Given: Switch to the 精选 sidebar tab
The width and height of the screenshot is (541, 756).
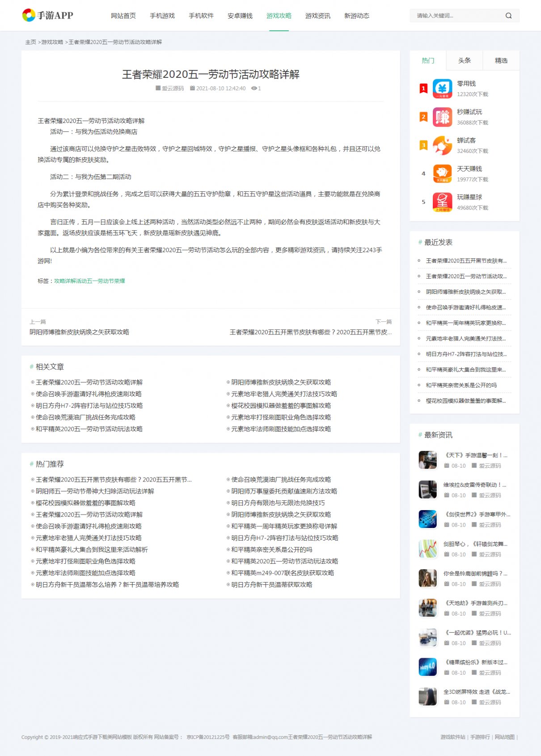Looking at the screenshot, I should coord(501,60).
